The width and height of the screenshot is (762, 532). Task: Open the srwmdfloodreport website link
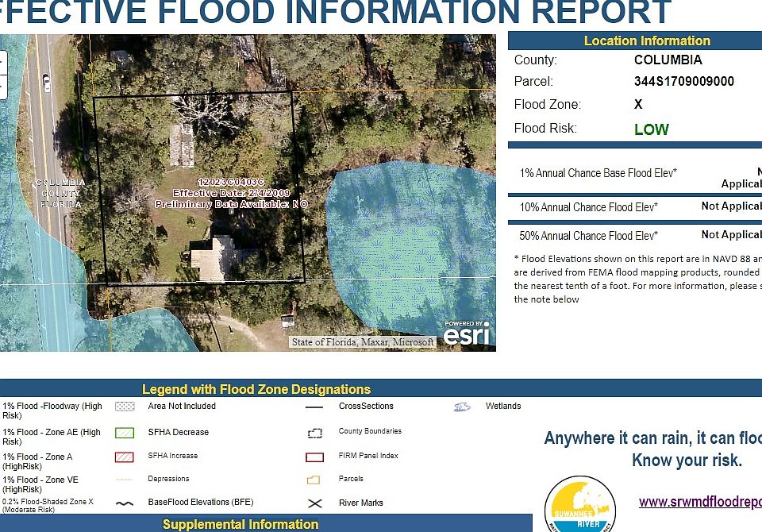[x=699, y=502]
